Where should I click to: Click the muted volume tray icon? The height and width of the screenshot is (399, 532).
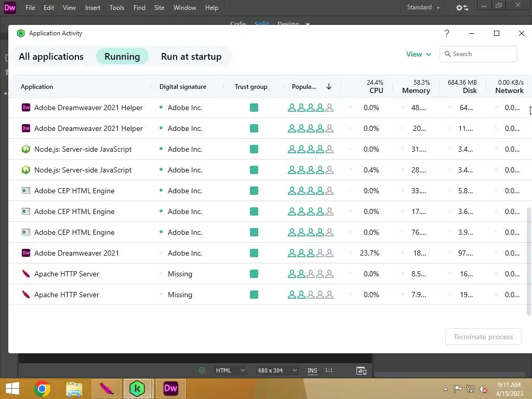(483, 389)
